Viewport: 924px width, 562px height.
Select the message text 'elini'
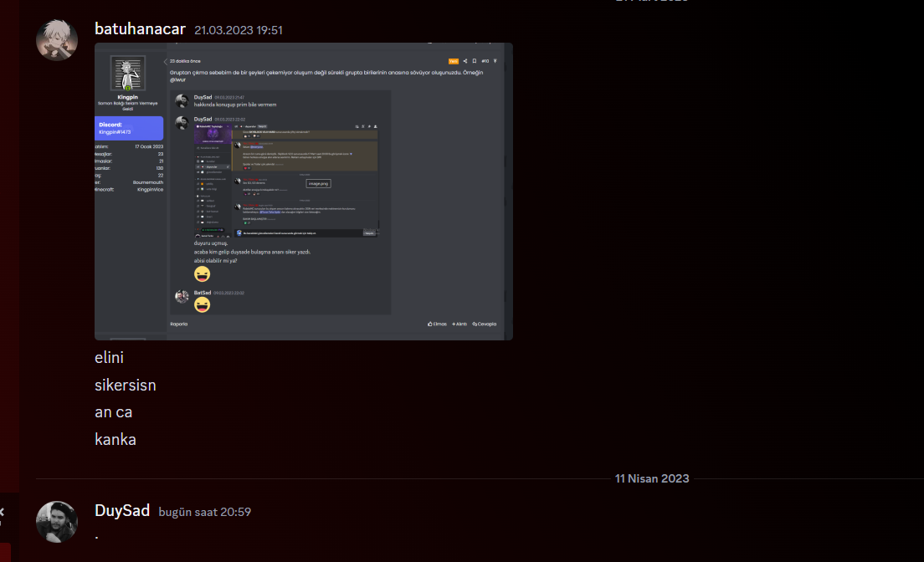[x=109, y=358]
